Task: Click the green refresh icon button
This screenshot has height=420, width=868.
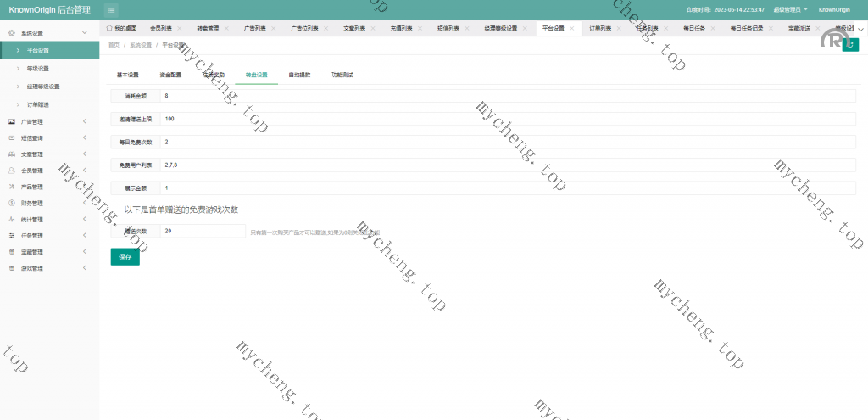Action: 850,45
